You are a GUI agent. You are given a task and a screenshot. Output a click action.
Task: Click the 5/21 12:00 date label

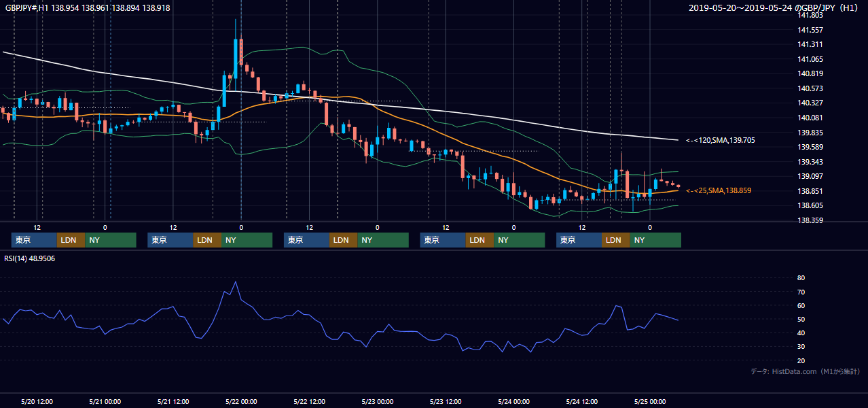click(173, 401)
